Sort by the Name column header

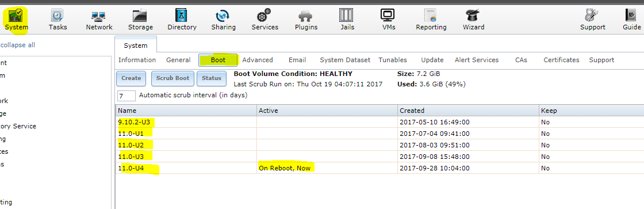pyautogui.click(x=186, y=111)
